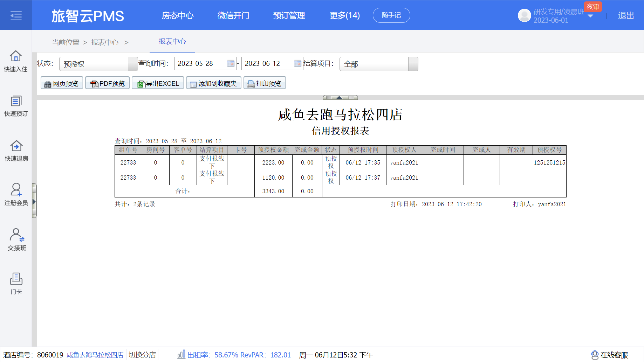The width and height of the screenshot is (644, 362).
Task: Click RevPAR value 182.01 in status bar
Action: pos(281,355)
